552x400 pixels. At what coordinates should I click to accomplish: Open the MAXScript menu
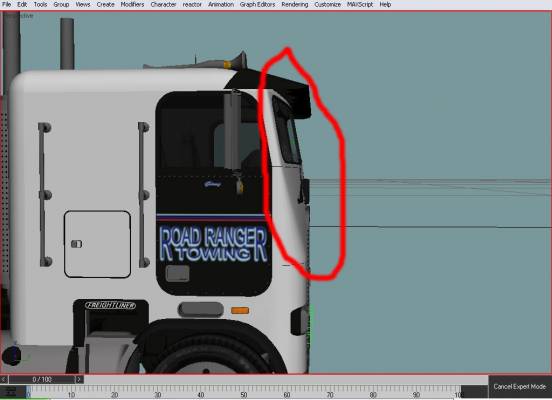360,5
